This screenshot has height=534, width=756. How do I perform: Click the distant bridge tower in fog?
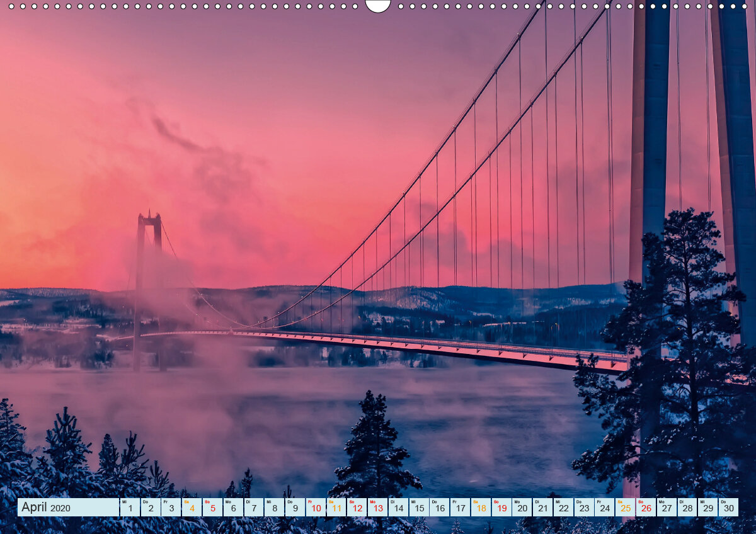149,290
